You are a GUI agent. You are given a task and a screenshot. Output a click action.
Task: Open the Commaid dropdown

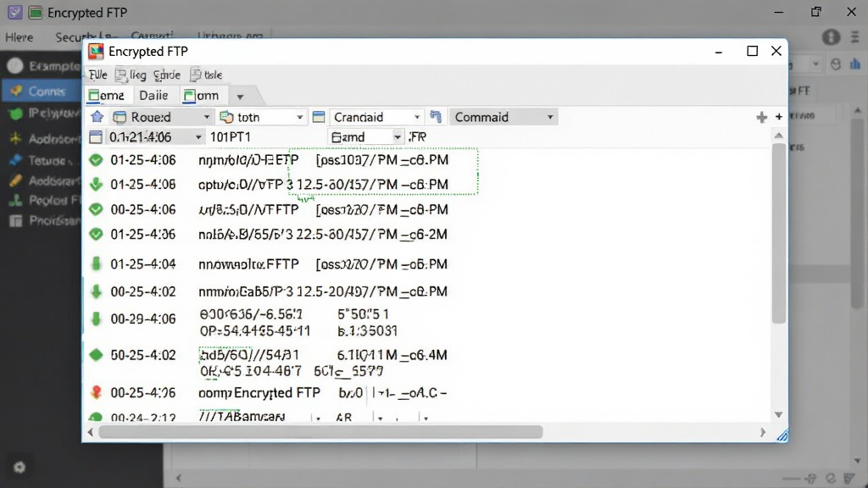(x=503, y=117)
